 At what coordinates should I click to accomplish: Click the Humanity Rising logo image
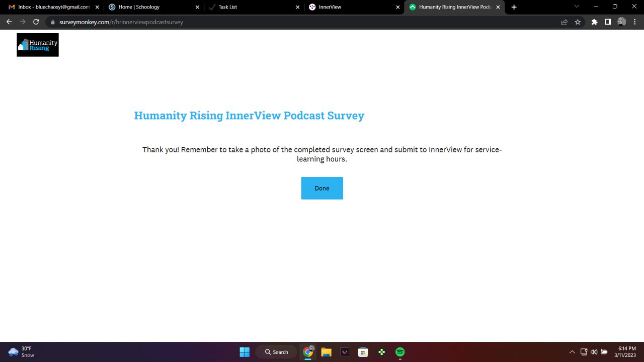click(x=38, y=45)
